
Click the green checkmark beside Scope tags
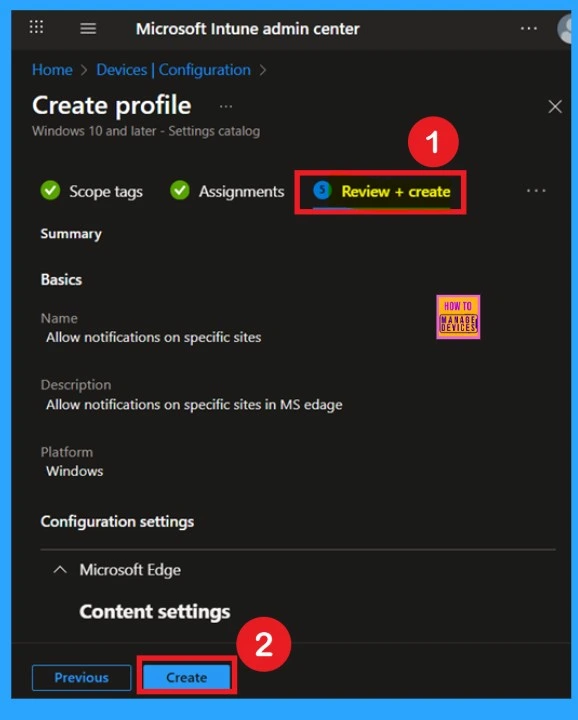point(50,190)
